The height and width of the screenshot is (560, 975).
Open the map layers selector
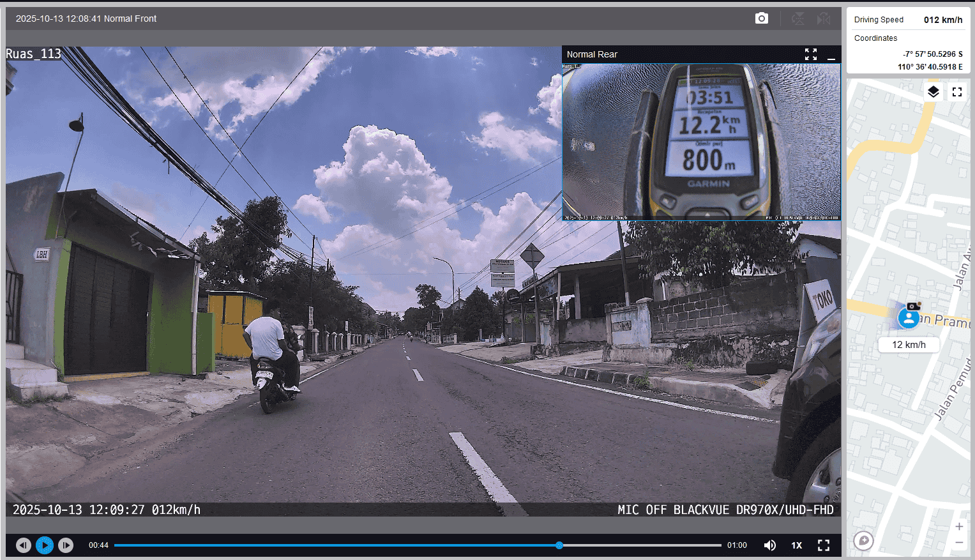(x=933, y=92)
